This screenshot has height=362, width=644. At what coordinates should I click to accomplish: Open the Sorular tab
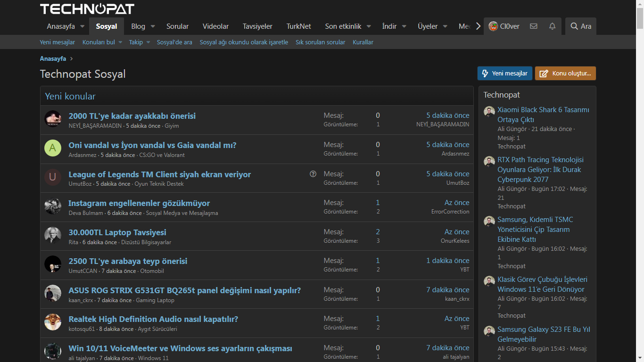coord(177,26)
